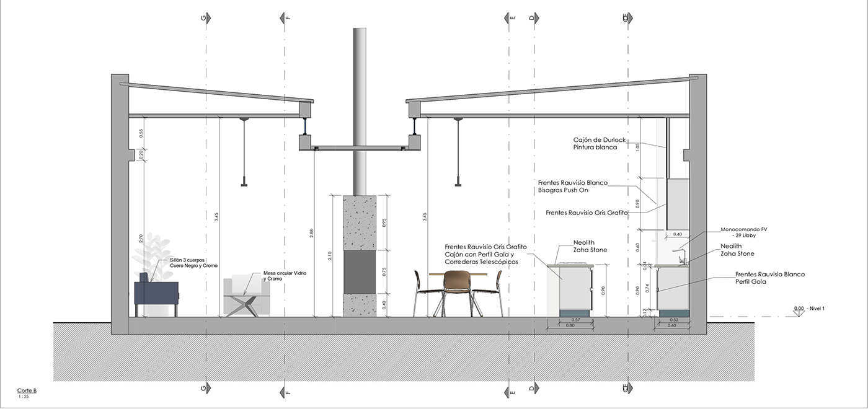Viewport: 868px width, 409px height.
Task: Click the grid bubble F at top
Action: 287,18
